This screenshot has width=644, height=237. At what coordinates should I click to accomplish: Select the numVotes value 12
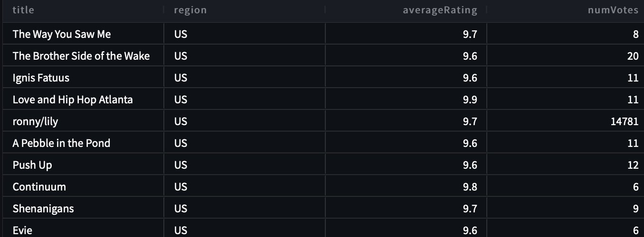(x=565, y=165)
